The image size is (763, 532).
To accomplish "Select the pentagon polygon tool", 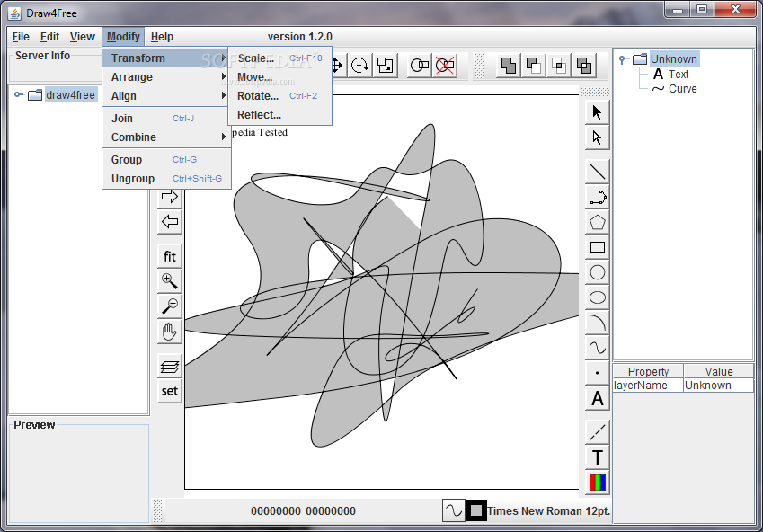I will (x=597, y=223).
